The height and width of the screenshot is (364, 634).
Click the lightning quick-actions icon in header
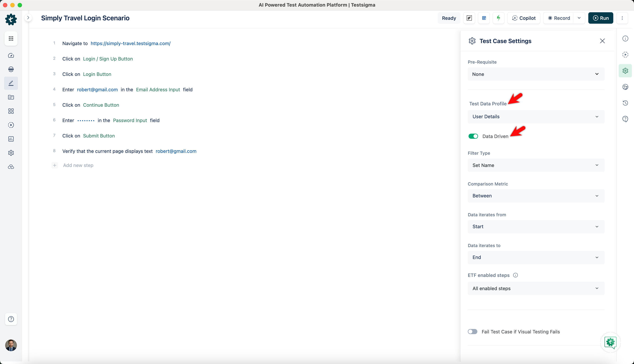click(x=498, y=18)
